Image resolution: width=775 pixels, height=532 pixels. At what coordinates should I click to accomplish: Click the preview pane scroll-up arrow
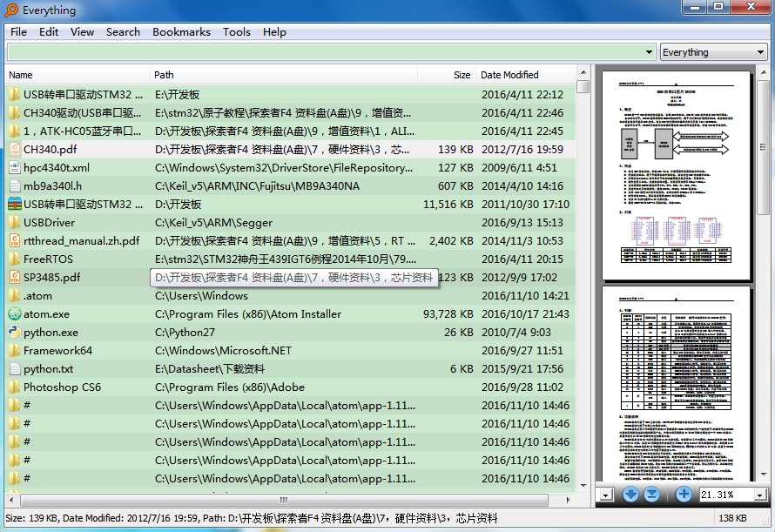click(764, 72)
